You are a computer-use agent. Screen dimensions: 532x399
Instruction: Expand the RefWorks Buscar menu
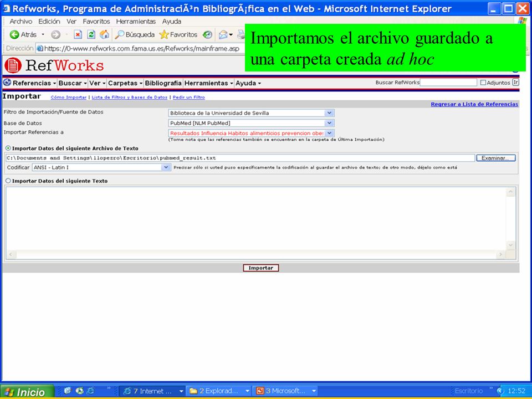pos(73,83)
